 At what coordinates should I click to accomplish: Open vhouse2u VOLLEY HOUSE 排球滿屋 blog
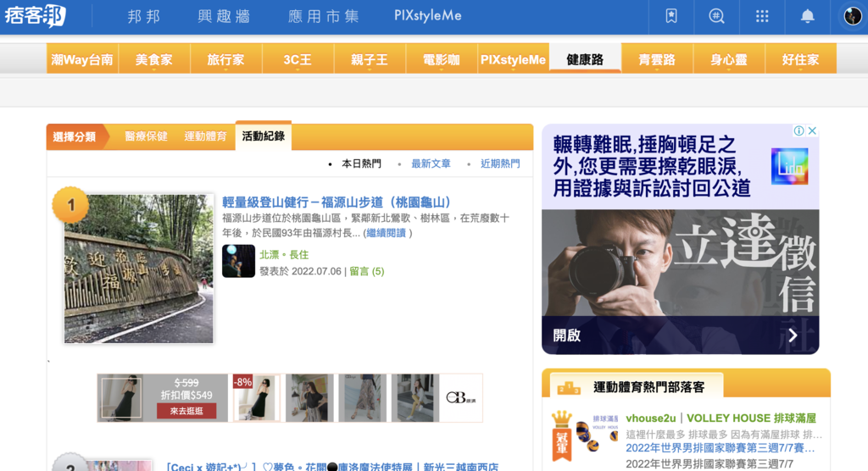(721, 418)
